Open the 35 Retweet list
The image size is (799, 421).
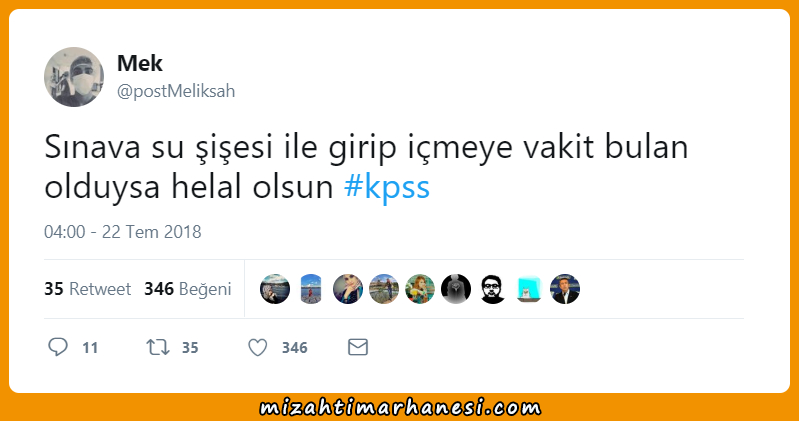pyautogui.click(x=87, y=289)
